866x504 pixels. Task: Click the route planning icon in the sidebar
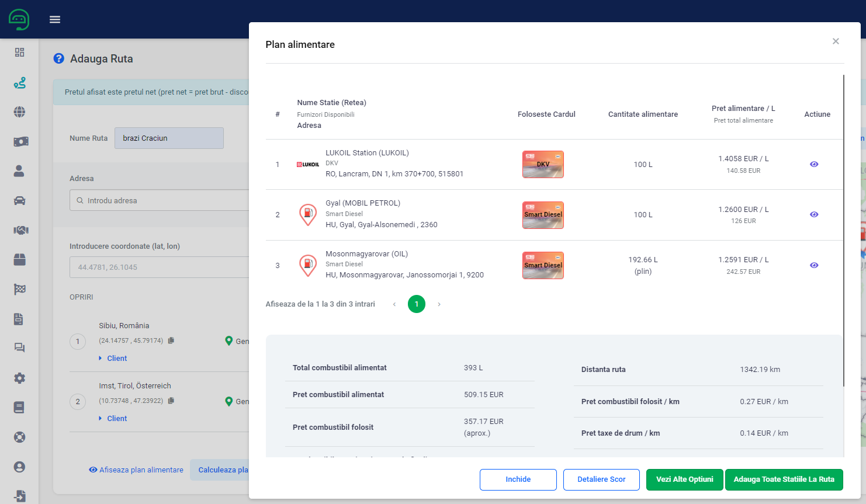click(19, 83)
